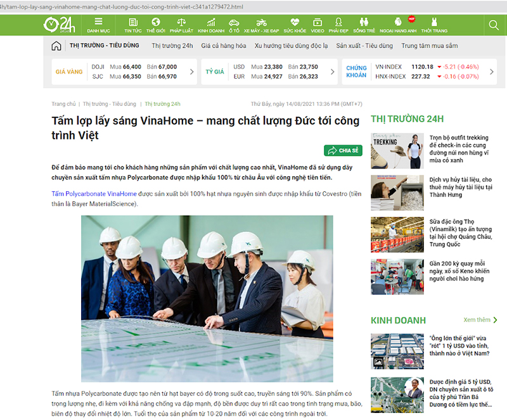
Task: Expand the Chứng Khoán stock arrow
Action: click(492, 72)
